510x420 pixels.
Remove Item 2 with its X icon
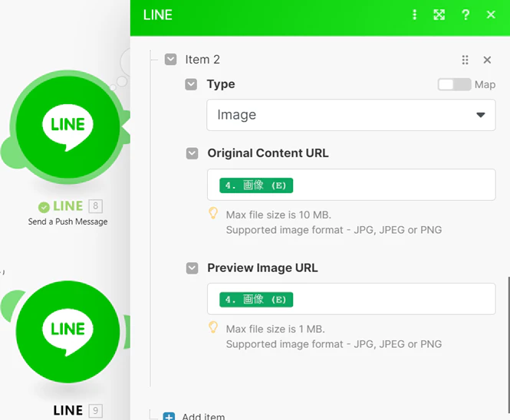coord(487,60)
